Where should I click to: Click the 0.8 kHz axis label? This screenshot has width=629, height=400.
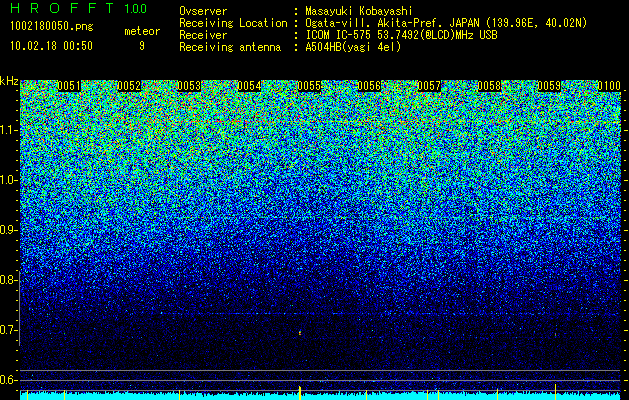(x=8, y=280)
